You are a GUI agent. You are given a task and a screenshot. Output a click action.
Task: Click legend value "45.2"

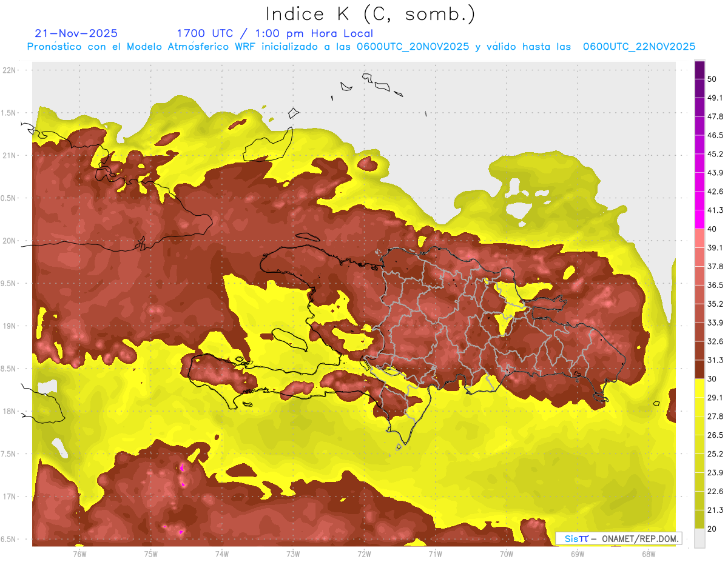click(x=715, y=154)
